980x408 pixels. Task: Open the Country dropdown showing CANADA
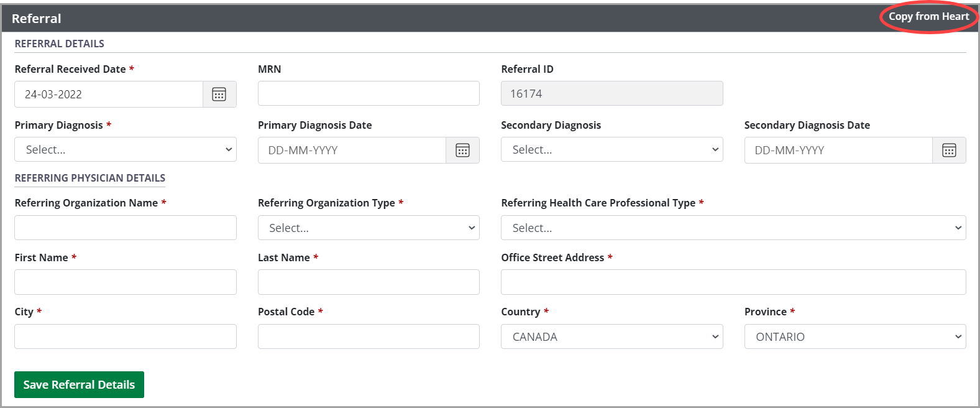(x=611, y=337)
